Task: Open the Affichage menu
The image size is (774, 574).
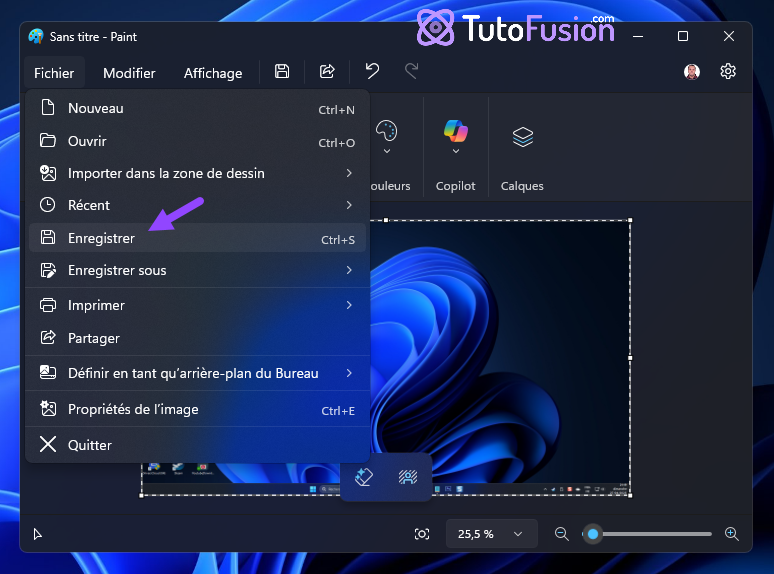Action: (x=213, y=73)
